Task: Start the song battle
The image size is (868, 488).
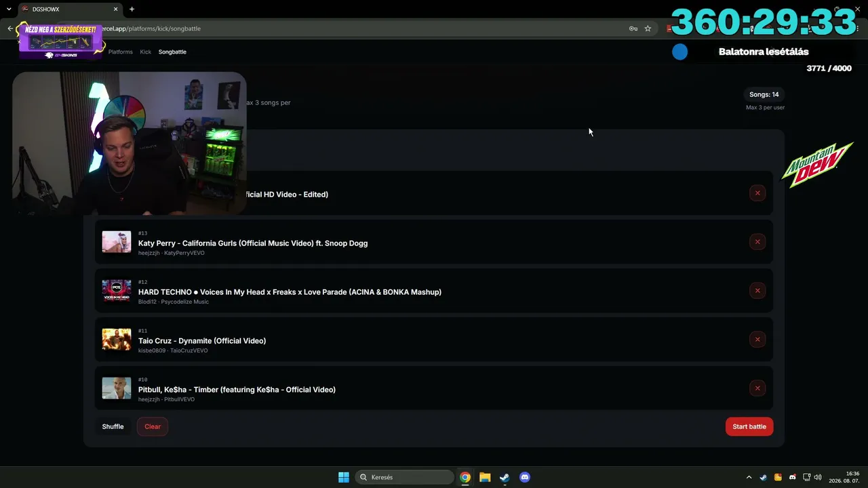Action: [749, 426]
